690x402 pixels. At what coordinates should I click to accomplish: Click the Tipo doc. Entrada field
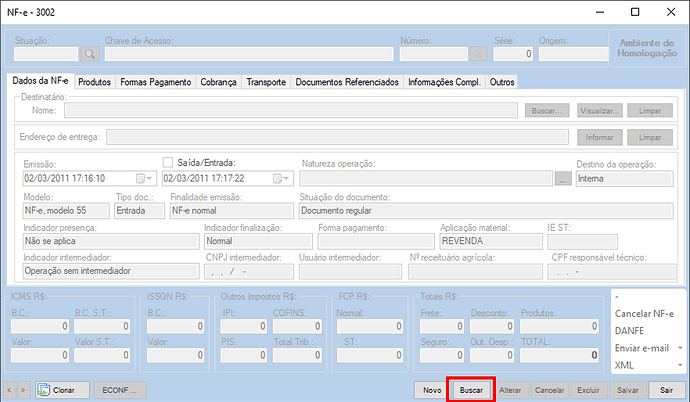[x=139, y=211]
